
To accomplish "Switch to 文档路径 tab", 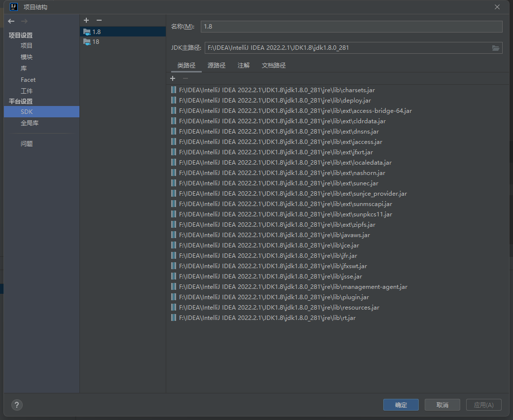I will (274, 66).
